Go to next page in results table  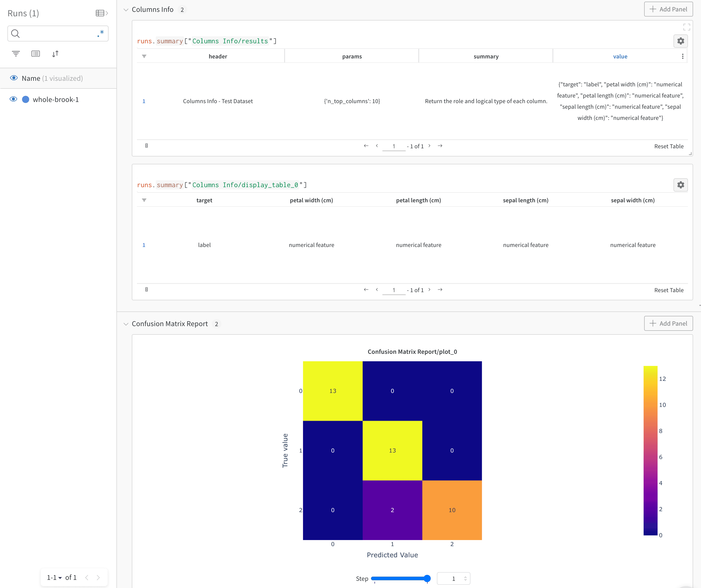429,146
